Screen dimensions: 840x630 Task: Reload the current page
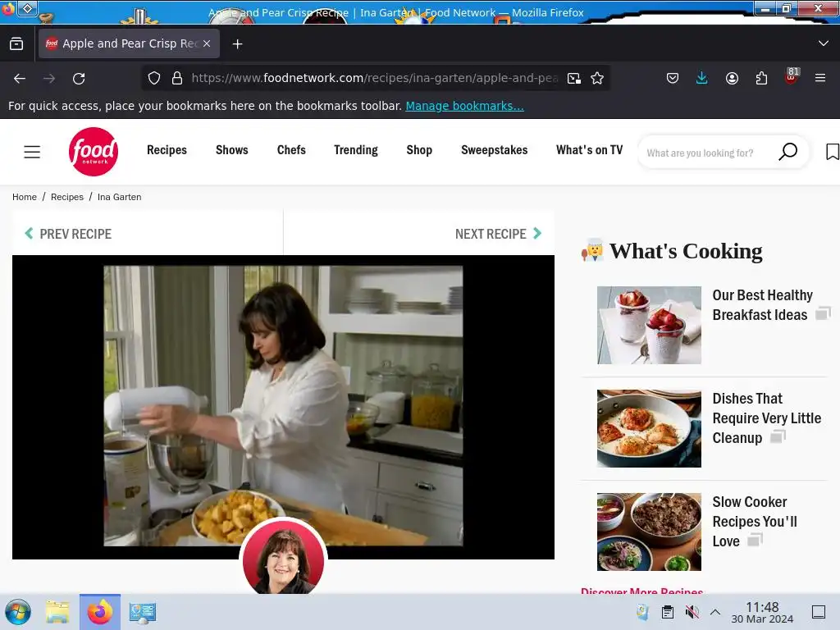pos(79,78)
